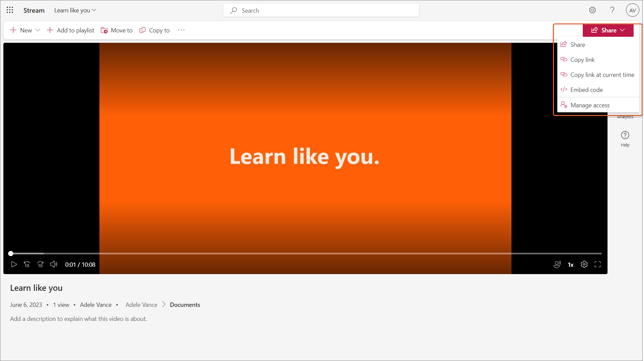The image size is (644, 361).
Task: Click the AV account avatar
Action: pyautogui.click(x=632, y=10)
